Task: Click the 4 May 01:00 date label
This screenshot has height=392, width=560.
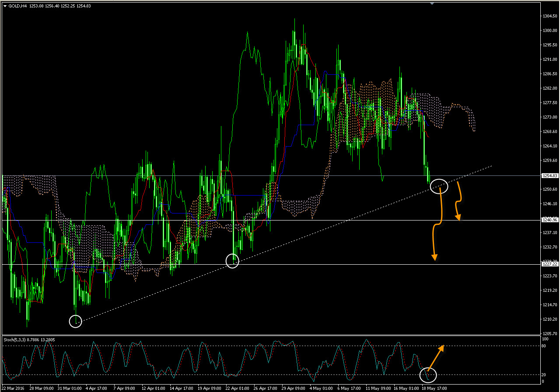Action: 321,388
